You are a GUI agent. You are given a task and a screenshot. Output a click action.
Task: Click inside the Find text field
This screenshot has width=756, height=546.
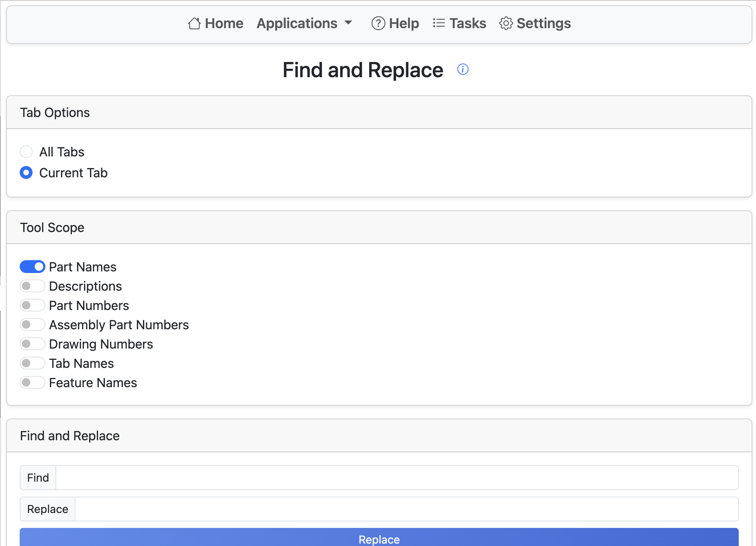click(x=362, y=478)
